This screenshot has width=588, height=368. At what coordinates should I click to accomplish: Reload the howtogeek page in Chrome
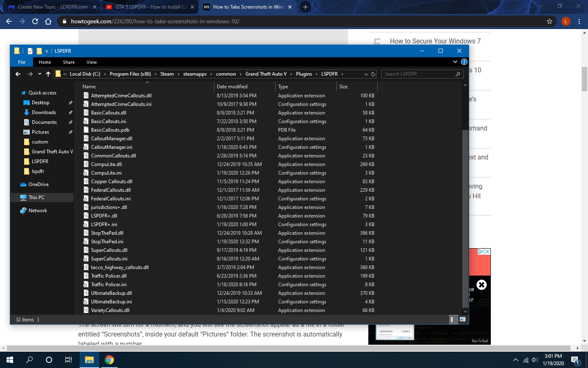click(35, 21)
